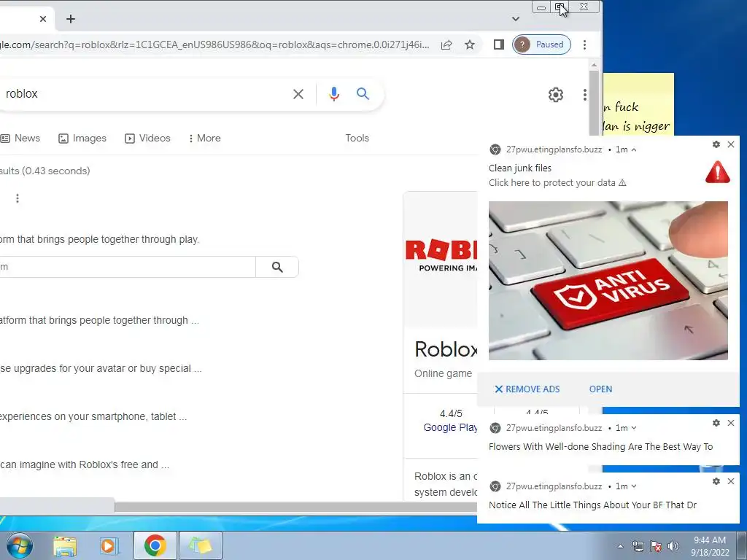Open the Chrome side panel
Viewport: 747px width, 560px height.
coord(499,44)
